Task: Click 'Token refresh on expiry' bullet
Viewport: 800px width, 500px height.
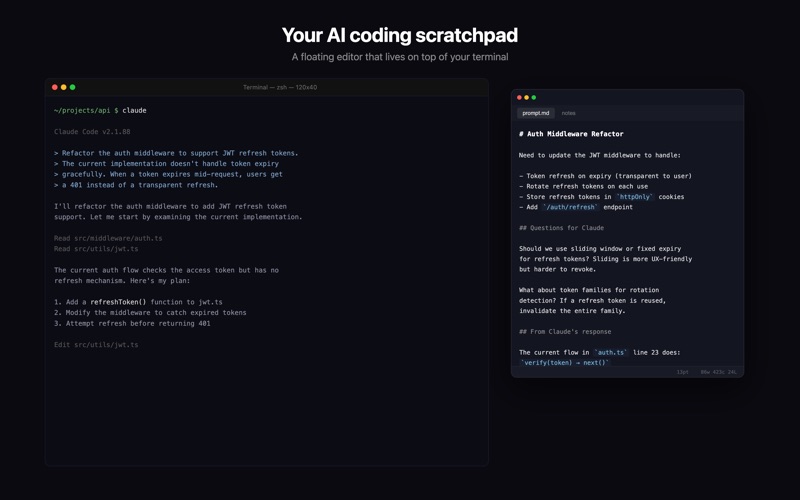Action: [x=605, y=176]
